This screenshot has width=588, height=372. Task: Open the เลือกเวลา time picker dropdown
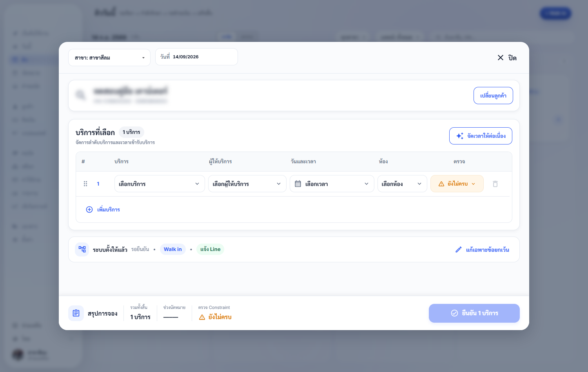332,184
